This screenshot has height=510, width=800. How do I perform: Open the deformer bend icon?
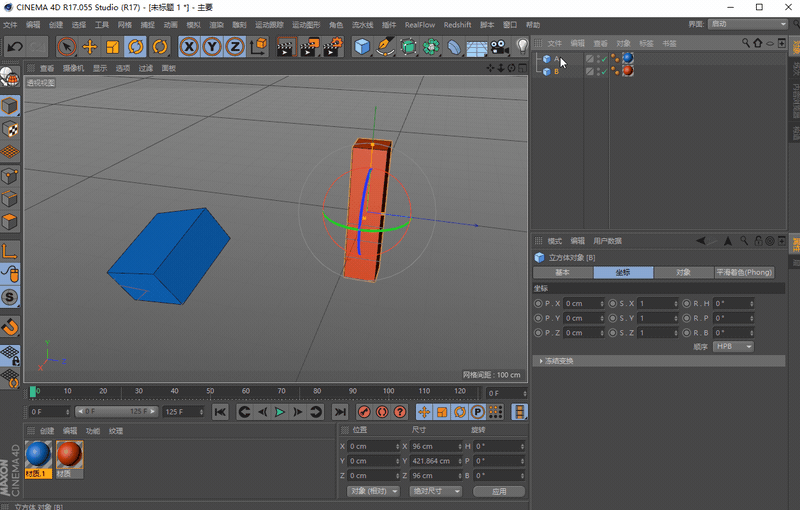coord(454,47)
